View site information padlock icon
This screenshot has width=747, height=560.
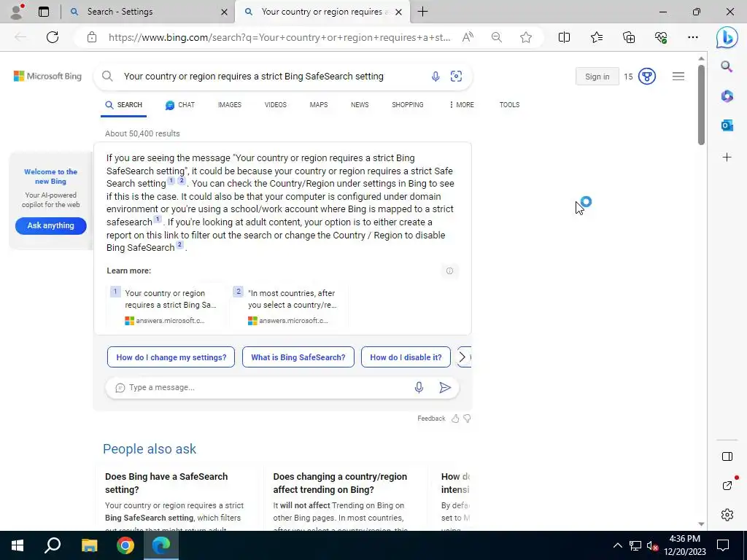pos(92,37)
